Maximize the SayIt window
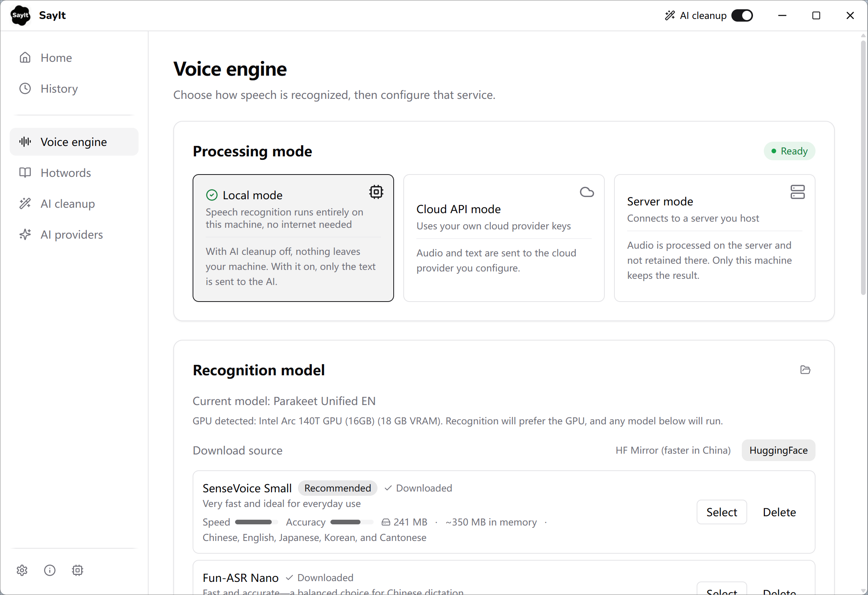 tap(816, 15)
